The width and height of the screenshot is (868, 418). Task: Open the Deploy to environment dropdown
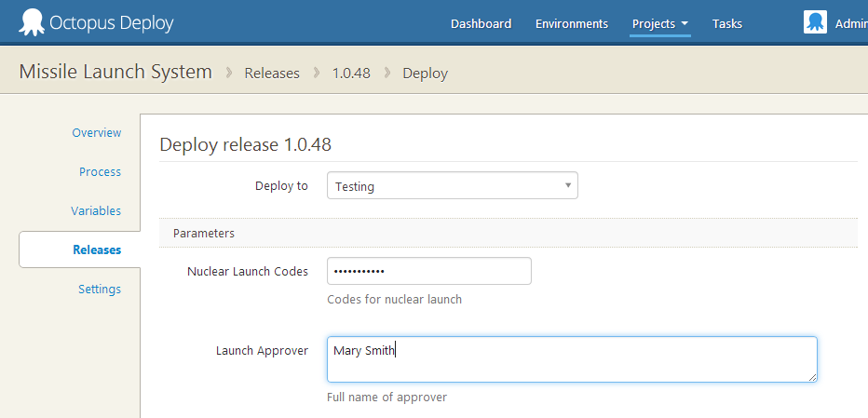pyautogui.click(x=453, y=185)
